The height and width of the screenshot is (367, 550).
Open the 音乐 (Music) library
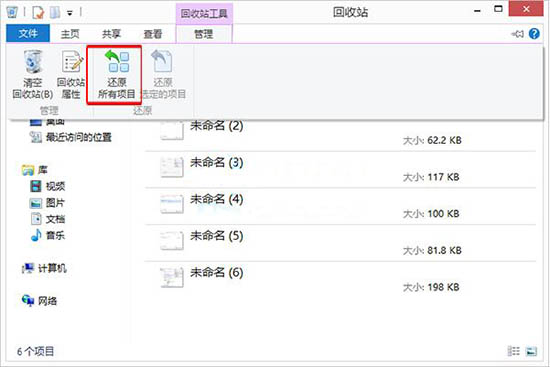[x=47, y=235]
